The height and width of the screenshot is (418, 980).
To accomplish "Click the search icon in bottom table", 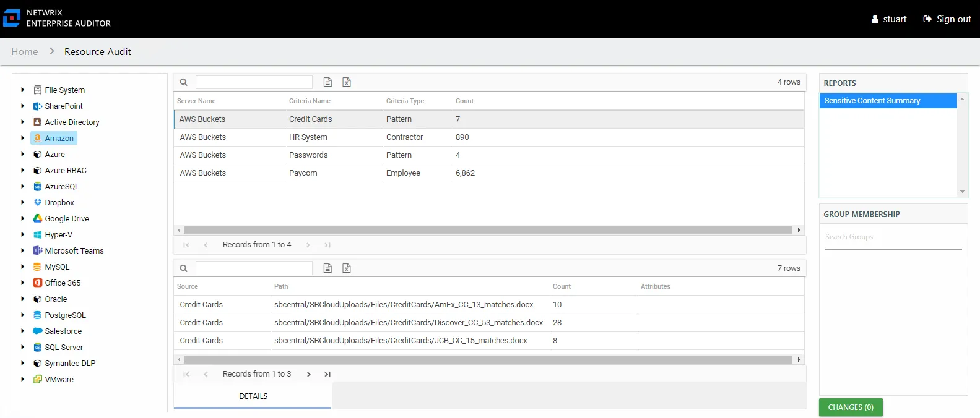I will coord(184,268).
